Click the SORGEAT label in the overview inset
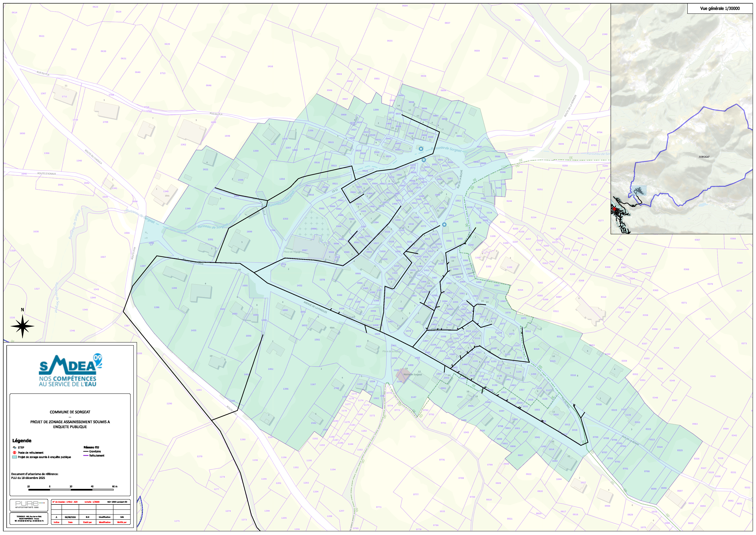 (x=704, y=157)
